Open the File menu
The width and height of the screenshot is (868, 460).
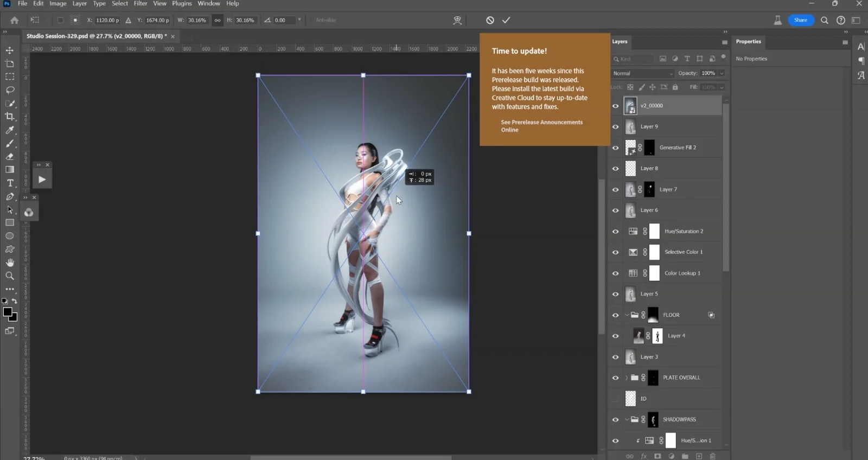click(x=22, y=3)
